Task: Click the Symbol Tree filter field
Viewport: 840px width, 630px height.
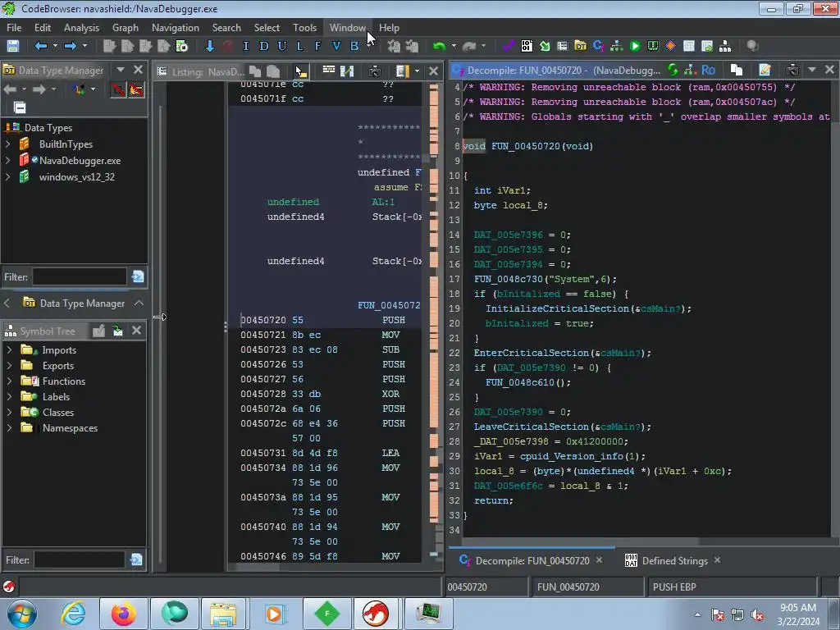Action: pos(80,559)
